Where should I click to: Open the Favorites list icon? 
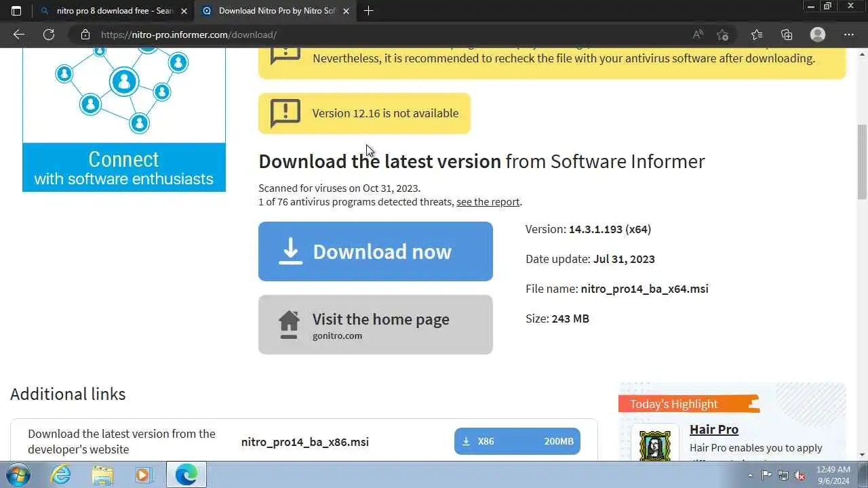click(x=757, y=35)
